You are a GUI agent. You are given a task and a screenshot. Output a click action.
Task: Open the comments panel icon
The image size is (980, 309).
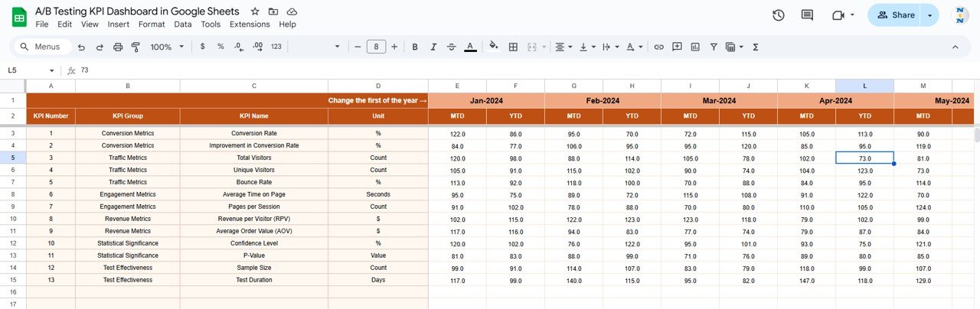coord(807,15)
